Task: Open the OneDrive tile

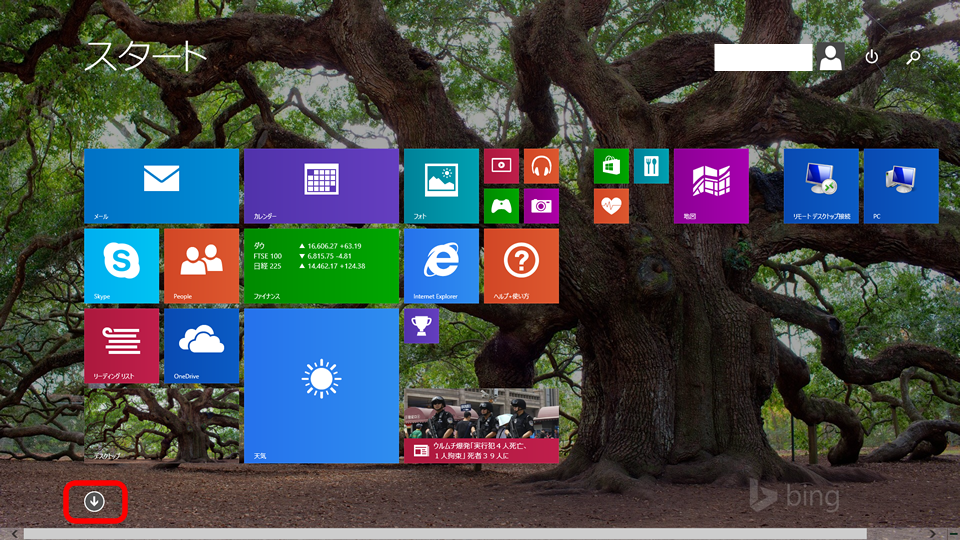Action: pyautogui.click(x=201, y=345)
